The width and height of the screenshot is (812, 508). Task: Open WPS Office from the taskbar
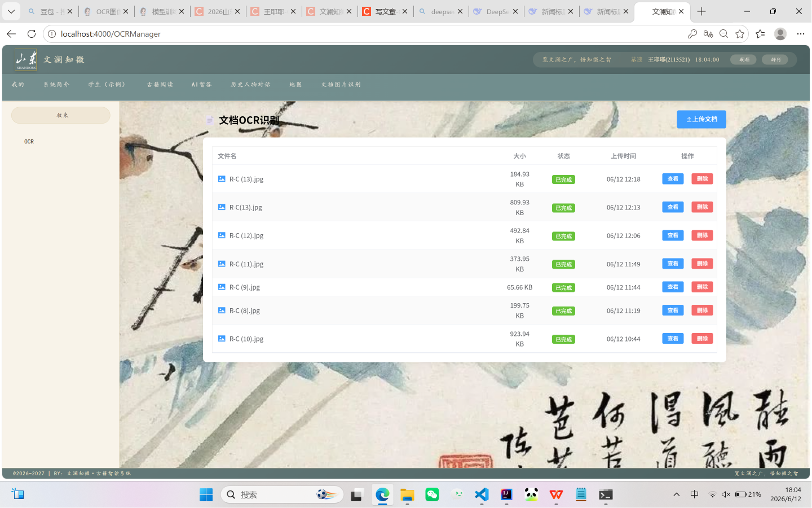(x=556, y=494)
